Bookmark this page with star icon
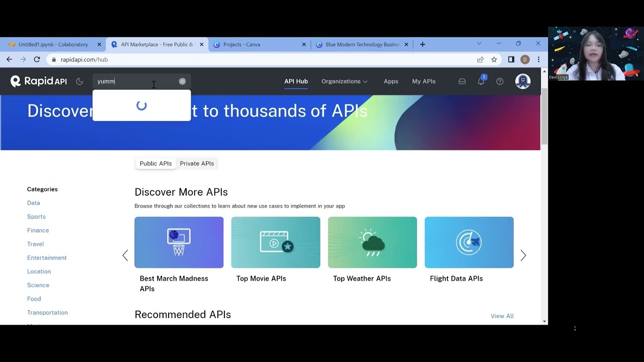The width and height of the screenshot is (644, 362). (494, 59)
